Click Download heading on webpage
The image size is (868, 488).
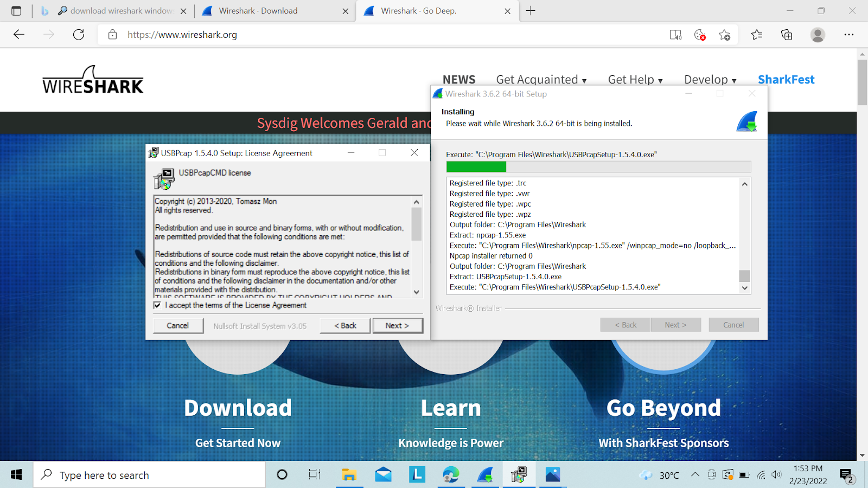[x=238, y=408]
